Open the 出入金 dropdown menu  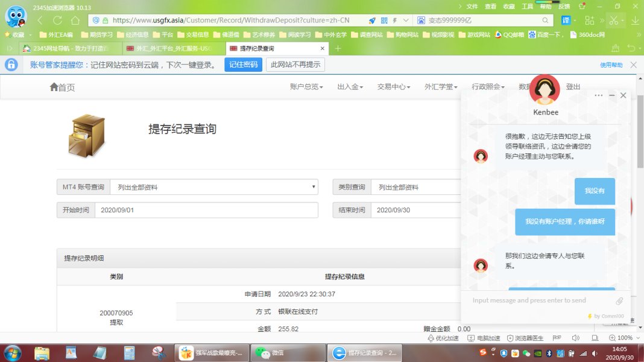(x=350, y=87)
